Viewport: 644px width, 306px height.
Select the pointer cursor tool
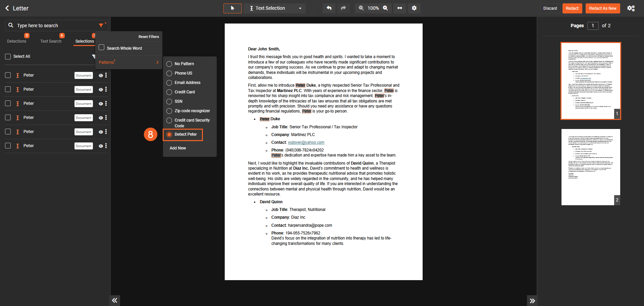tap(232, 8)
